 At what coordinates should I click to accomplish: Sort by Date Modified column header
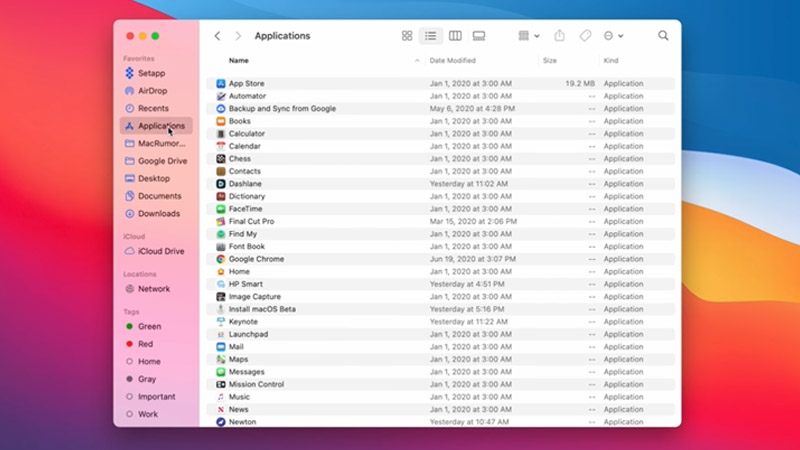click(x=453, y=61)
